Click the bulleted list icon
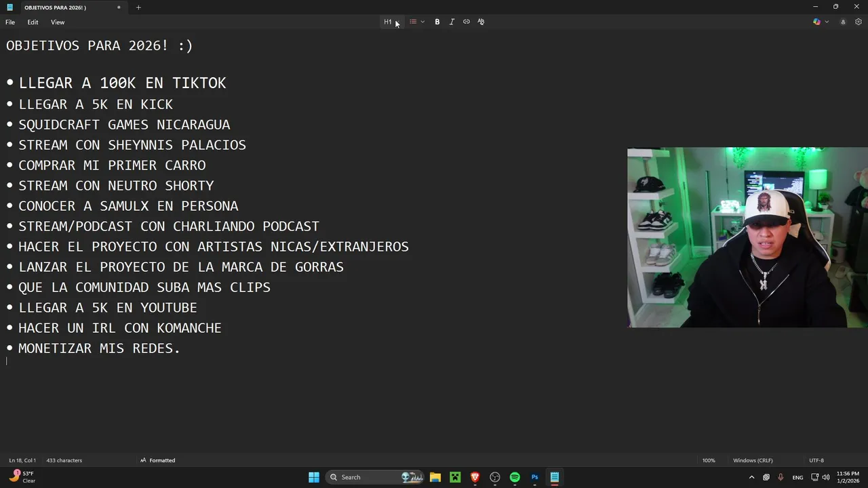 [x=413, y=22]
